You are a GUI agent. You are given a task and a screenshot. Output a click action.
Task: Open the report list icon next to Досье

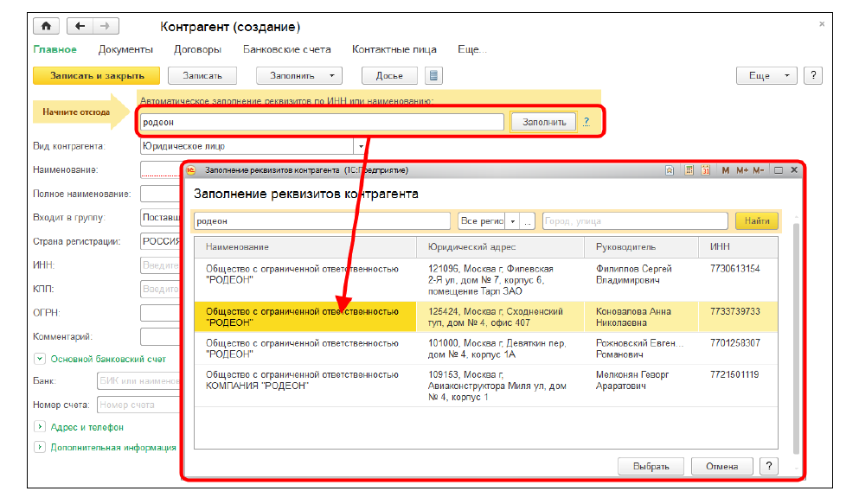click(x=433, y=75)
